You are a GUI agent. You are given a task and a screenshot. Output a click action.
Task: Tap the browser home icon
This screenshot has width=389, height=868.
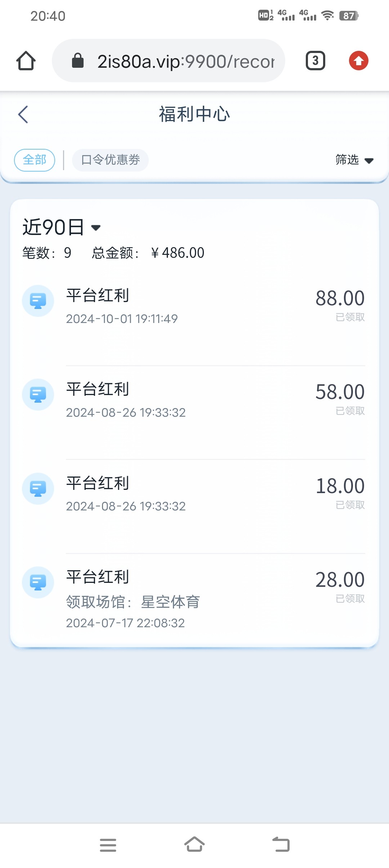[x=26, y=61]
